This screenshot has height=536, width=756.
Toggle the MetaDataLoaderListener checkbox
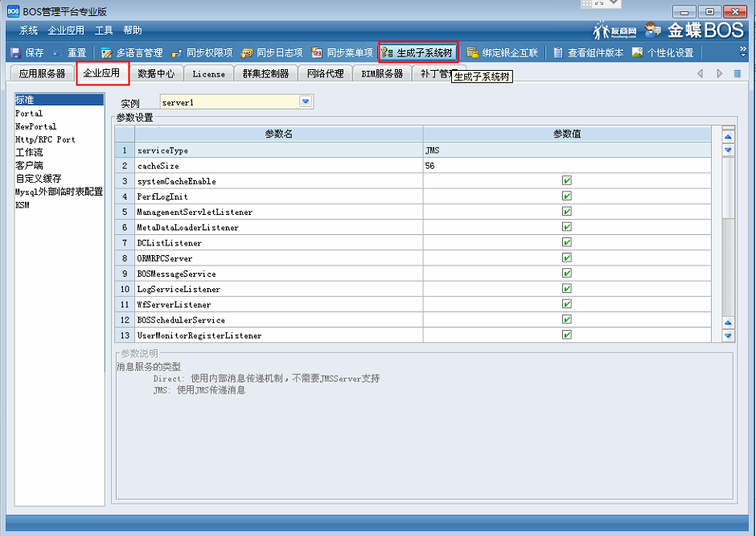pyautogui.click(x=566, y=227)
